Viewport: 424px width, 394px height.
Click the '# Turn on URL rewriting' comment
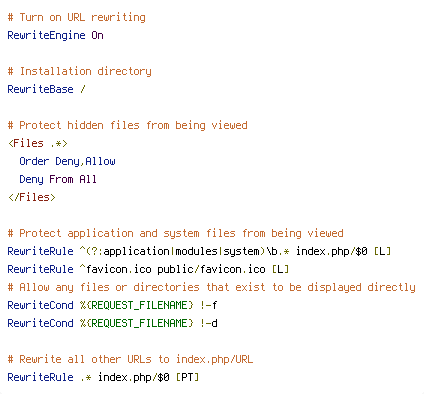77,17
